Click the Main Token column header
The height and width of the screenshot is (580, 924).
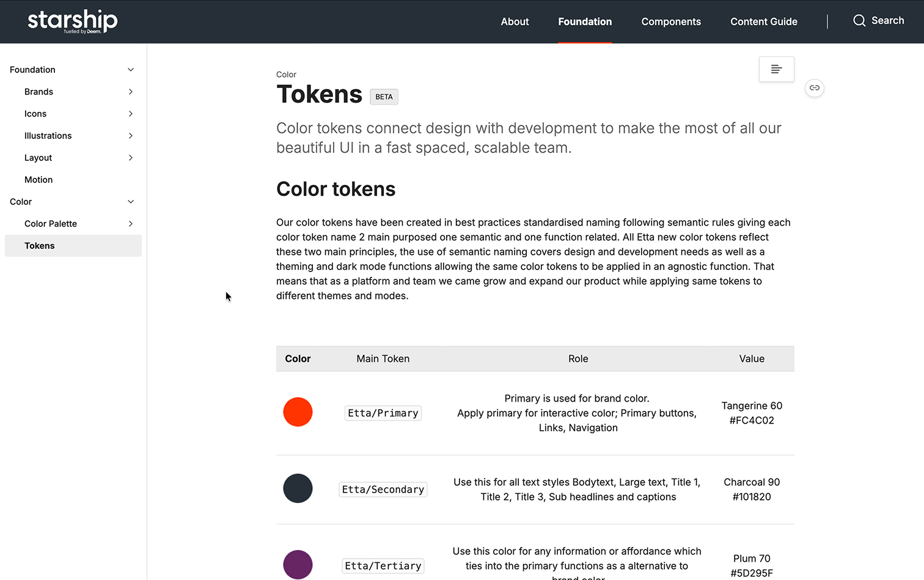coord(383,359)
